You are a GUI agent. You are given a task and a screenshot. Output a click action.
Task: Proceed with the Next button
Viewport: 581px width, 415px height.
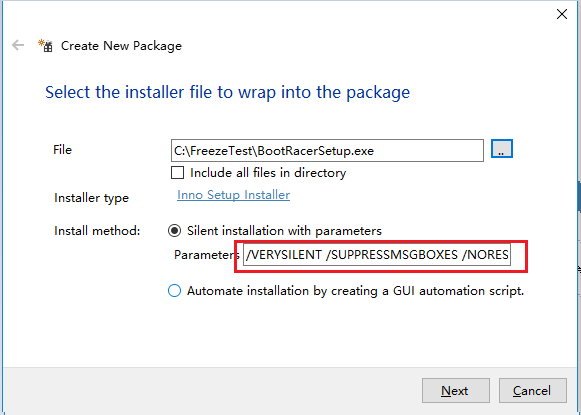click(x=456, y=391)
